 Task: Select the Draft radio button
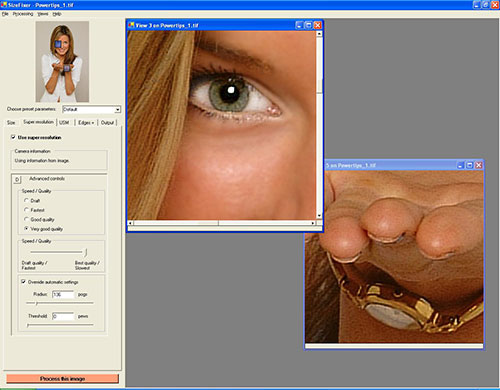pyautogui.click(x=26, y=200)
